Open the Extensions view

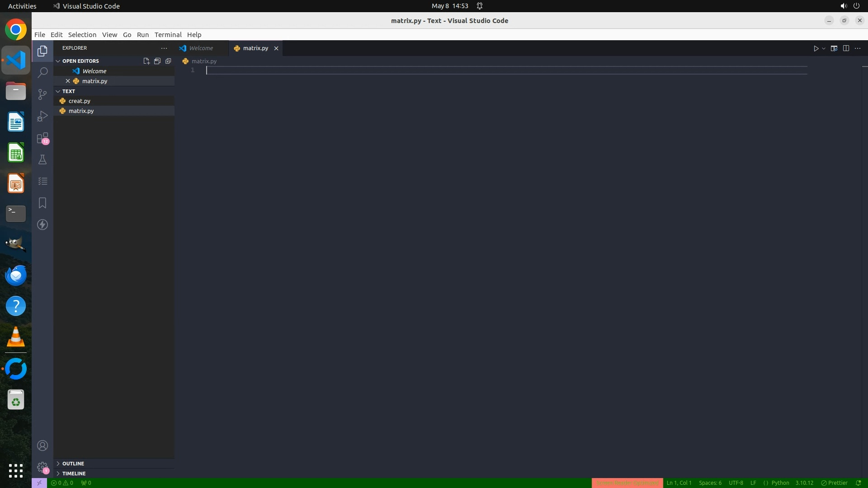click(x=42, y=138)
